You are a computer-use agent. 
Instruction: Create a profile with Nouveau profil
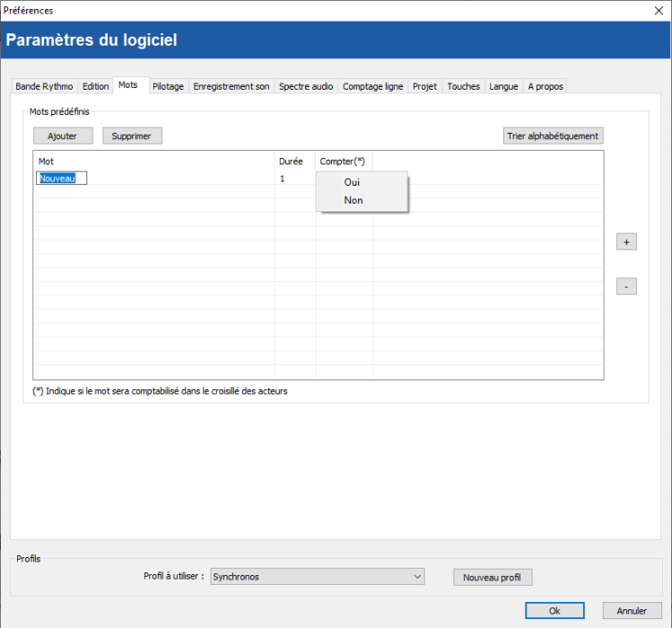(x=493, y=577)
